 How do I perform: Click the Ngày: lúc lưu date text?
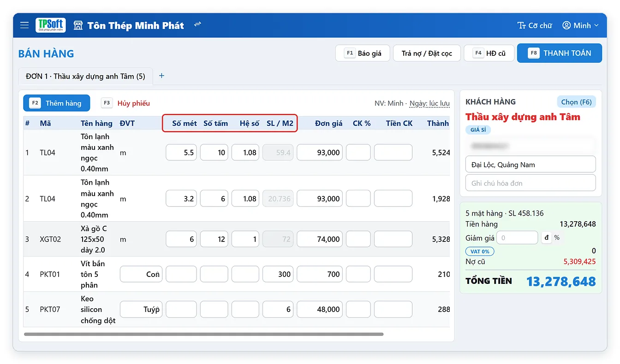[429, 103]
